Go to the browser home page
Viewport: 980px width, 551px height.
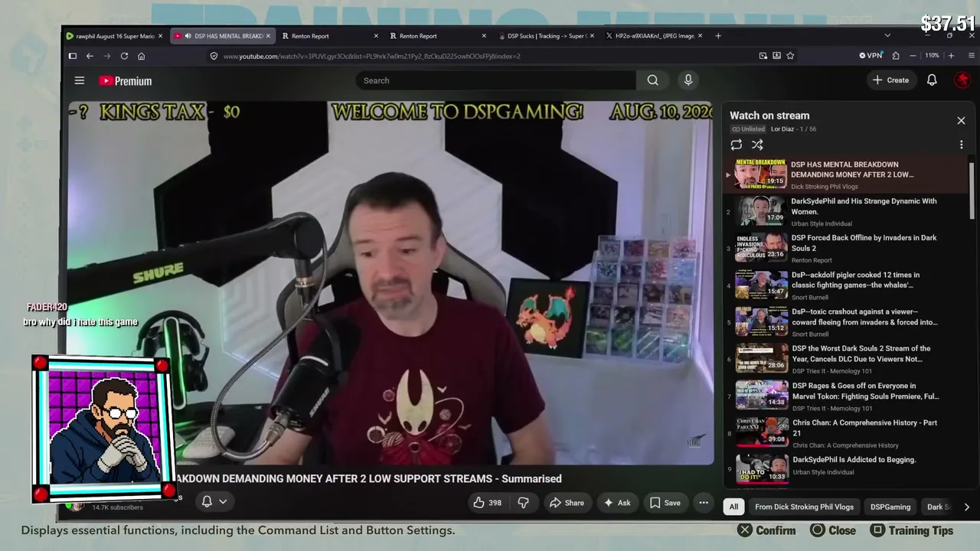tap(142, 56)
